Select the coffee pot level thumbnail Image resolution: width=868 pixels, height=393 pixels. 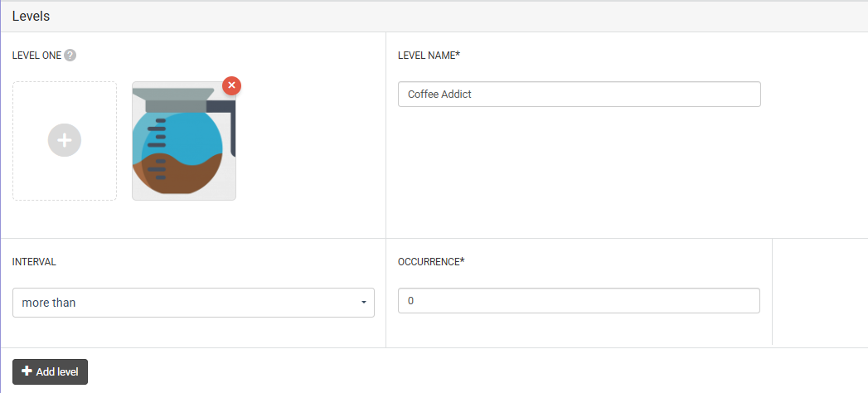tap(184, 141)
